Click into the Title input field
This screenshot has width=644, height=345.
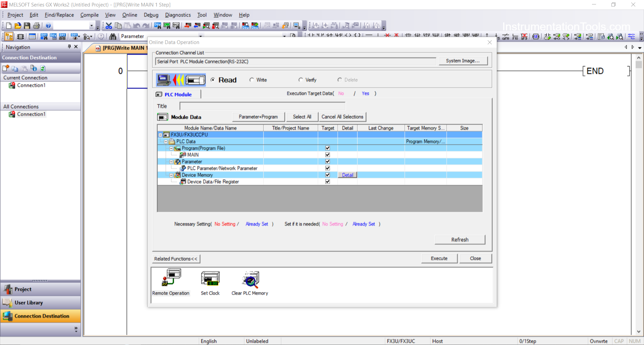coord(262,106)
